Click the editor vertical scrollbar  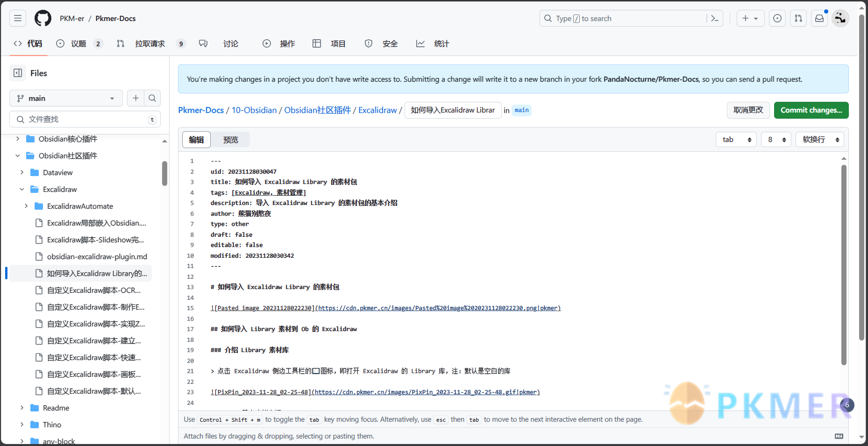point(844,265)
